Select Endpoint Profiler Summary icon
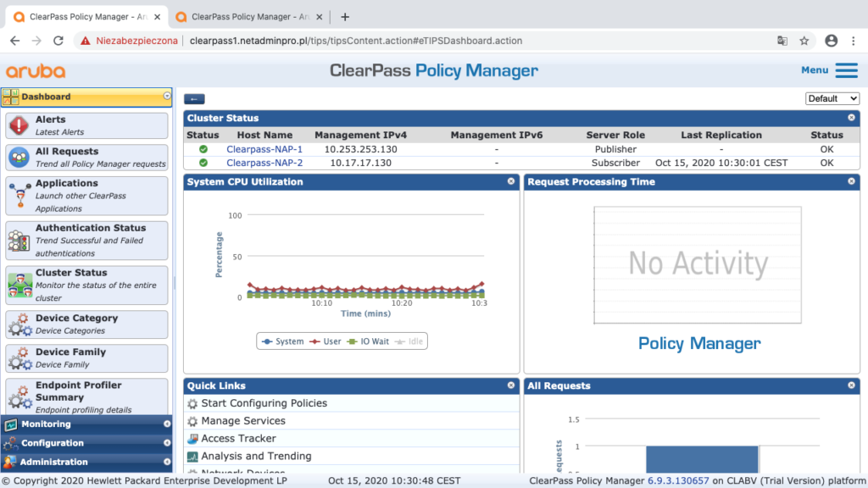The image size is (868, 488). click(x=20, y=396)
